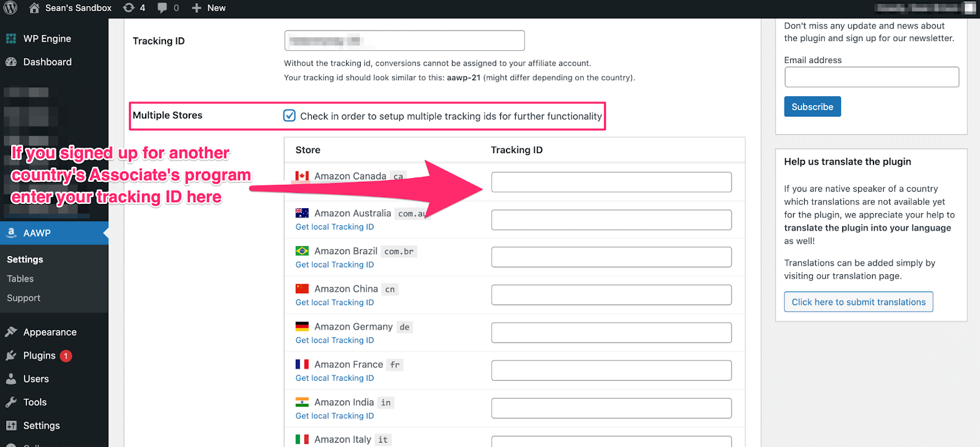Open the comments bubble icon
980x447 pixels.
(x=162, y=8)
